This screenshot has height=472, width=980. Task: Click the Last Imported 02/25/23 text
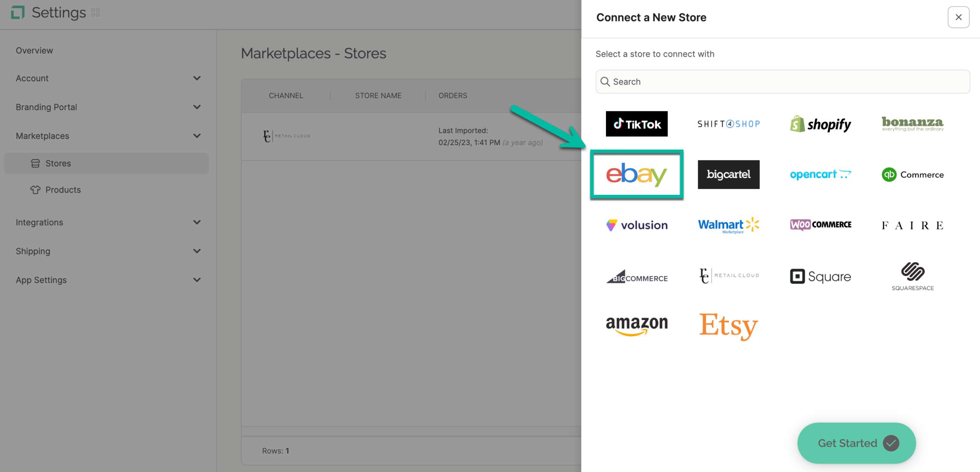pyautogui.click(x=490, y=137)
